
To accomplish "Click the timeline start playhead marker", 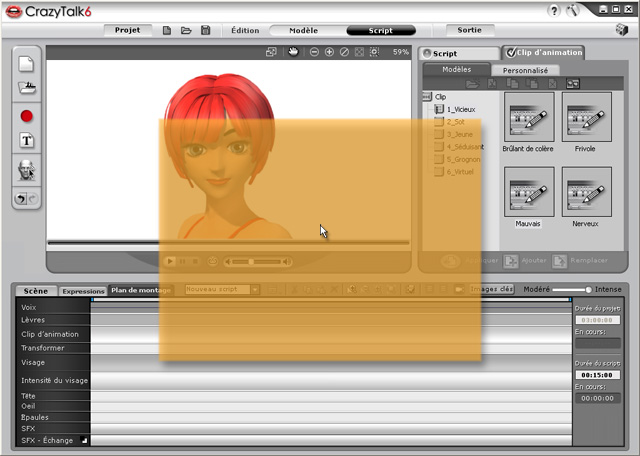I will (92, 300).
